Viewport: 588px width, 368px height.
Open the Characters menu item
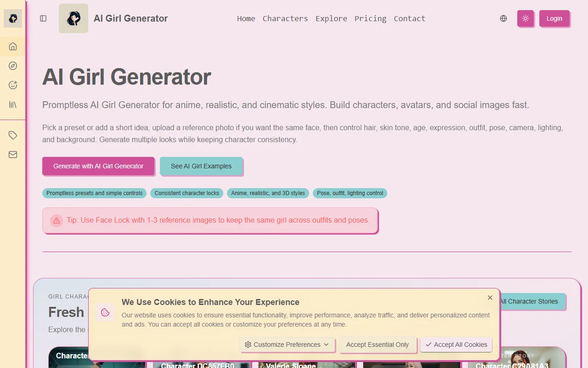pos(285,18)
